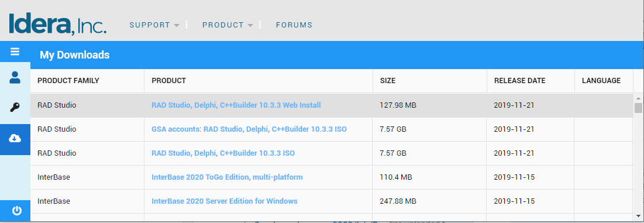
Task: Sort by the PRODUCT FAMILY column header
Action: coord(68,81)
